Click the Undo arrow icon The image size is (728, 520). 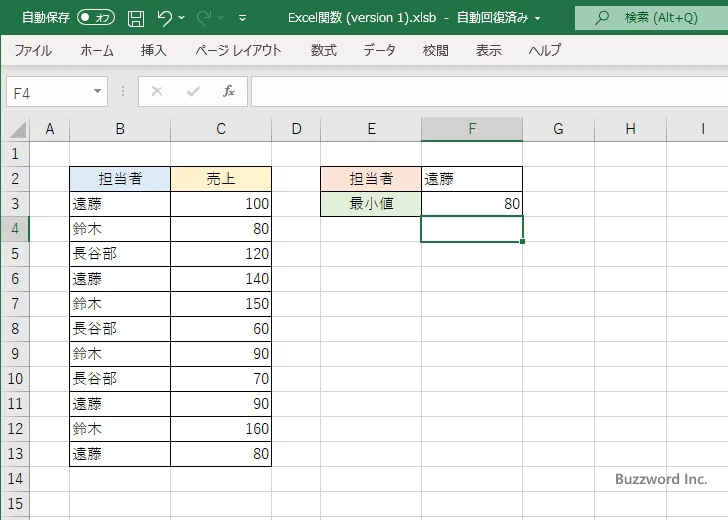pyautogui.click(x=164, y=18)
